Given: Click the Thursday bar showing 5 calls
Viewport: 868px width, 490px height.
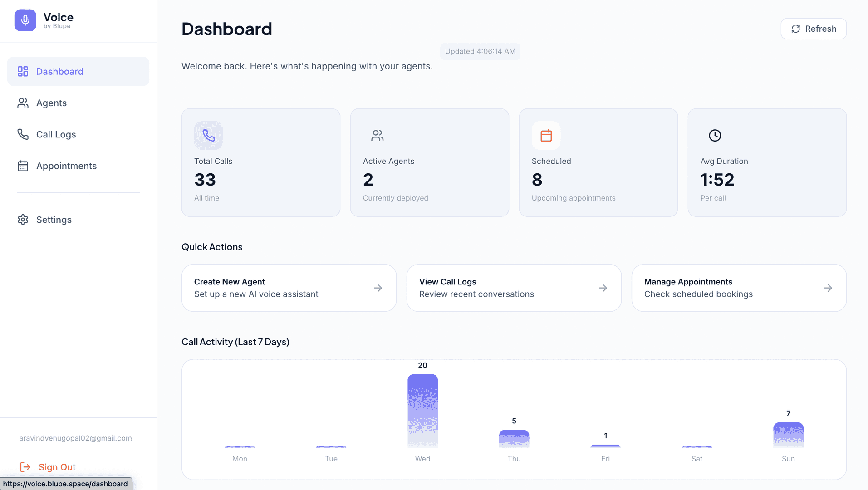Looking at the screenshot, I should click(x=514, y=438).
